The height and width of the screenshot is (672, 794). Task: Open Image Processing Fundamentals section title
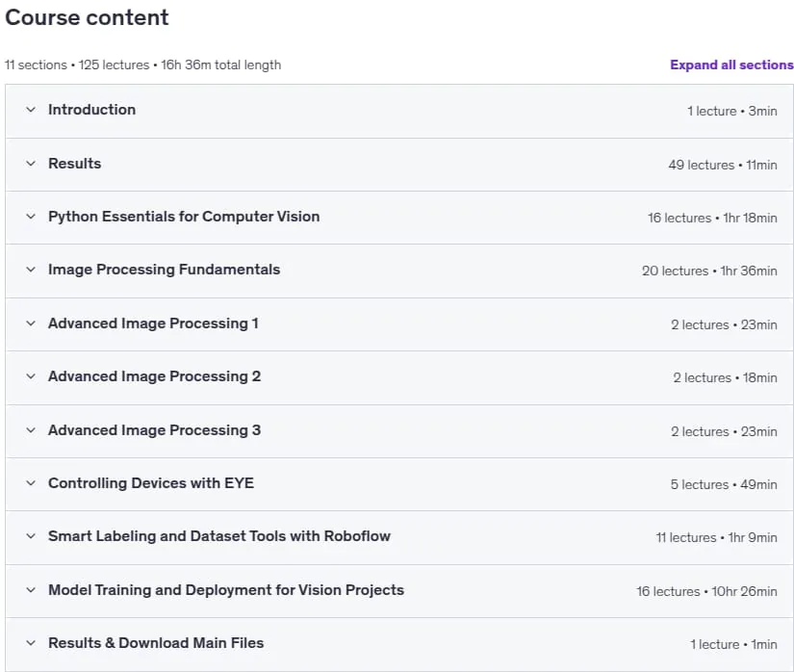tap(164, 270)
